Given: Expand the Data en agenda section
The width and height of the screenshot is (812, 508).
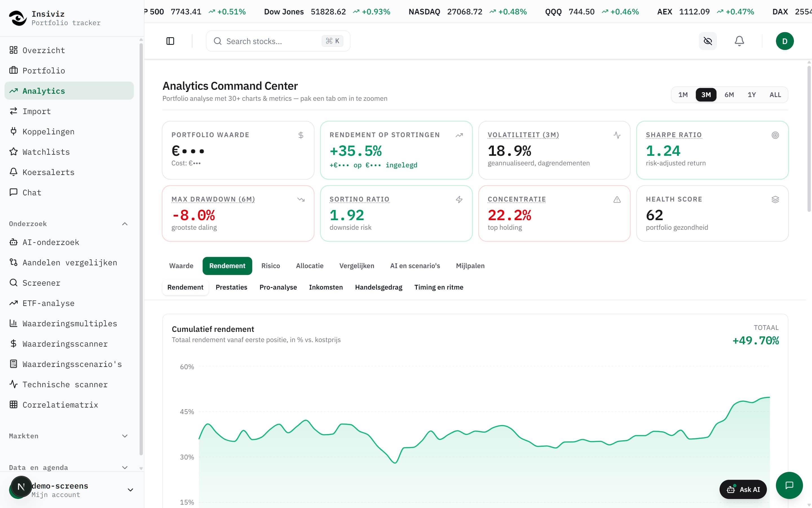Looking at the screenshot, I should click(125, 467).
